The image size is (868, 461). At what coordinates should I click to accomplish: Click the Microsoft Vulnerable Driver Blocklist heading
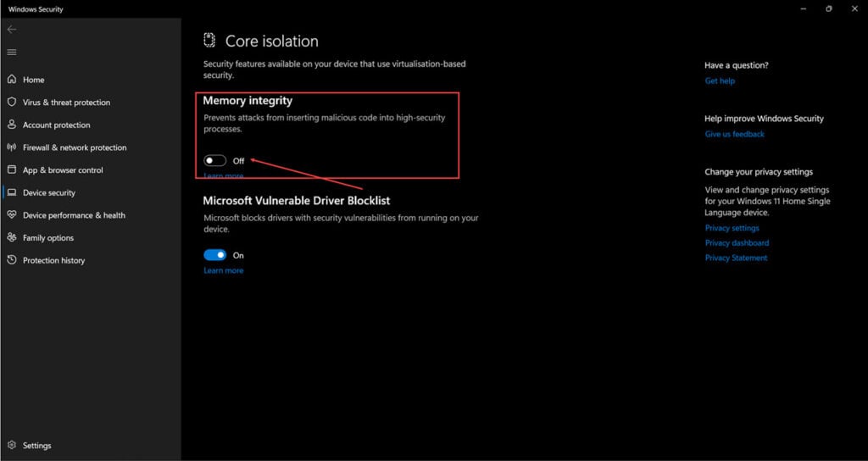[297, 200]
